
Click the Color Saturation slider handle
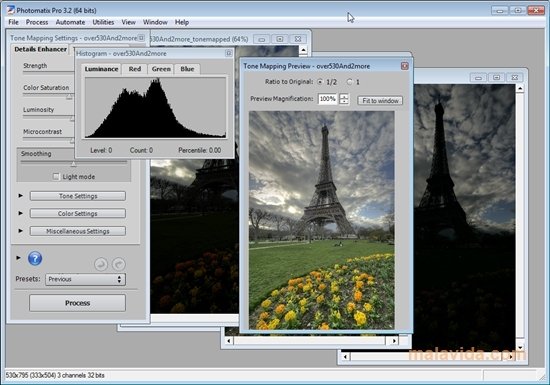[x=69, y=97]
